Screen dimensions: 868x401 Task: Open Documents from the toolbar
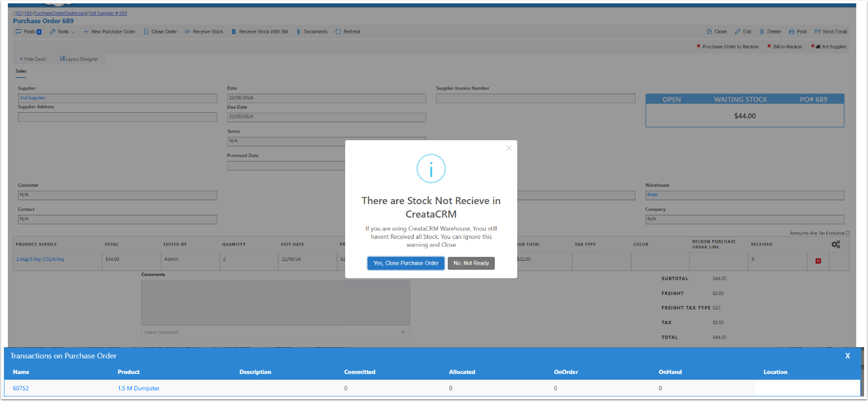point(299,32)
